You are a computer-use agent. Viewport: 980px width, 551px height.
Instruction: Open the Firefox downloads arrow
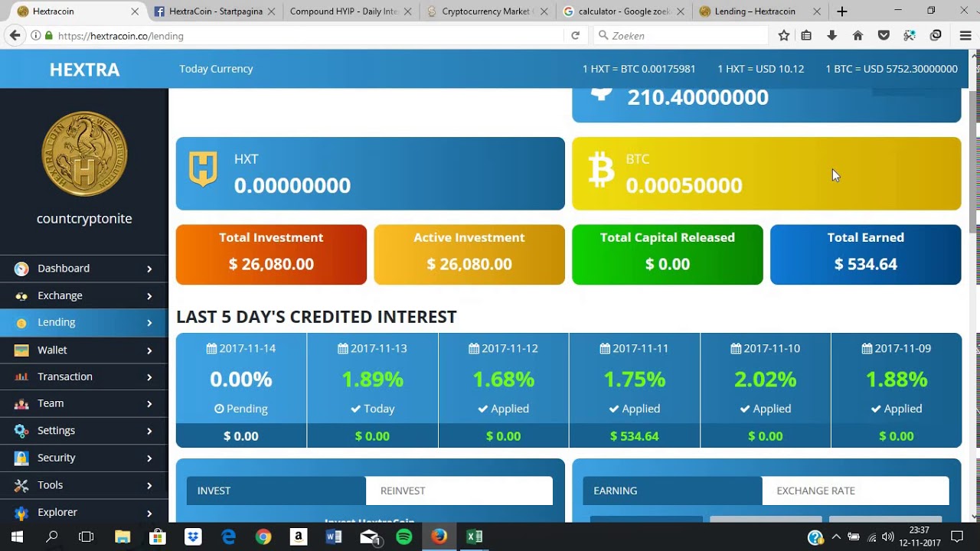click(x=831, y=35)
